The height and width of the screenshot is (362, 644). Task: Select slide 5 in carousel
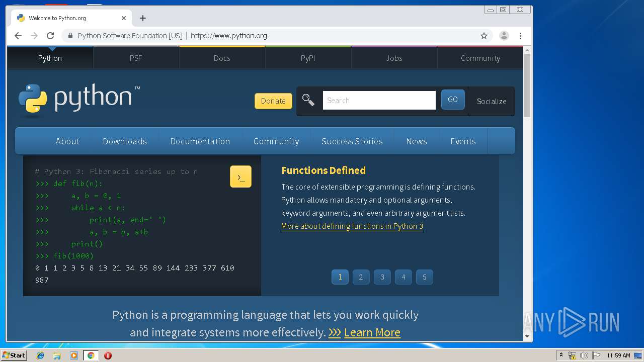(425, 277)
